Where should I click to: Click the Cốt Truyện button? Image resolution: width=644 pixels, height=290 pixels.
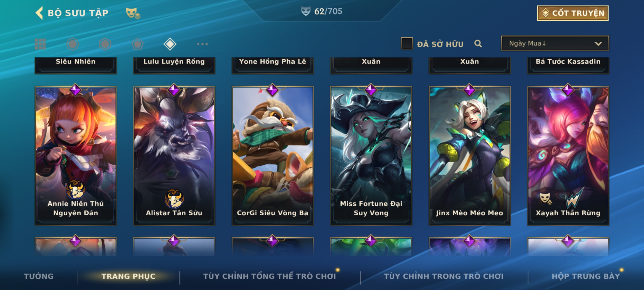click(x=573, y=13)
